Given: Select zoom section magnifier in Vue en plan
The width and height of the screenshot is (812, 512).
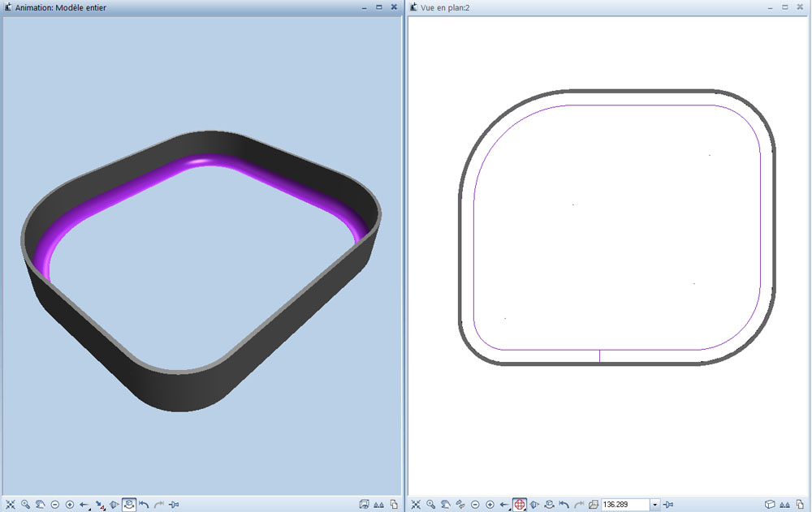Looking at the screenshot, I should pyautogui.click(x=431, y=504).
